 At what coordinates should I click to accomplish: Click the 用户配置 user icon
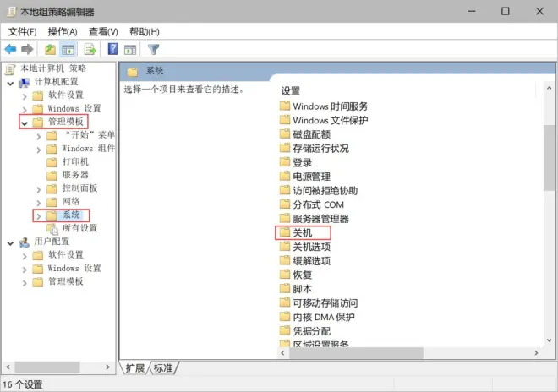(25, 242)
